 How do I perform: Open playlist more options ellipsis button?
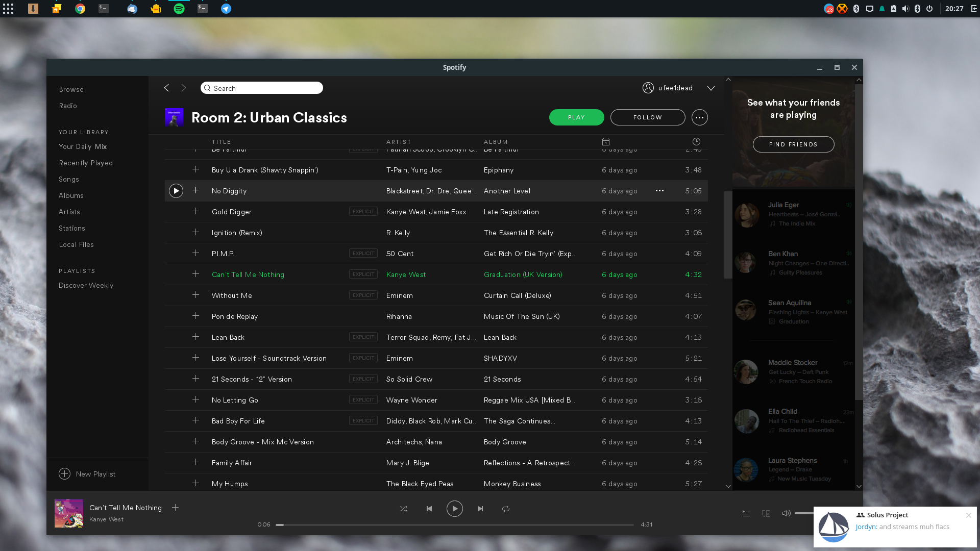click(x=700, y=117)
